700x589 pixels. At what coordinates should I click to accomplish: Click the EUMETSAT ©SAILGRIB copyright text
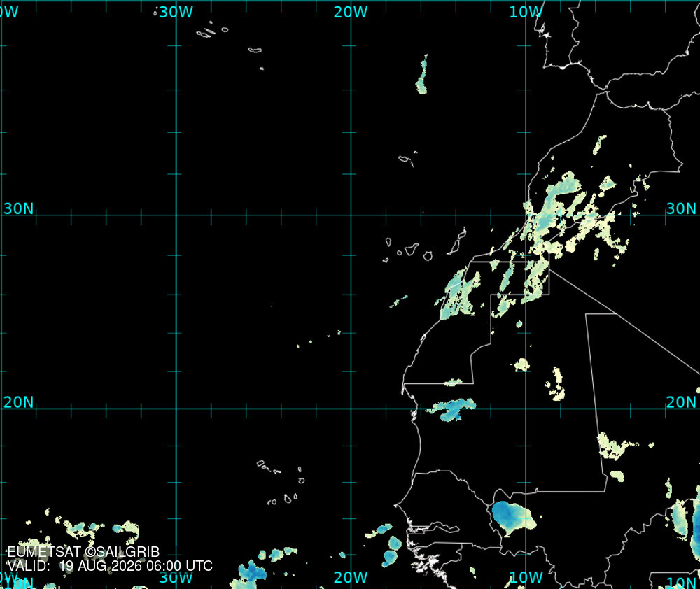(83, 552)
